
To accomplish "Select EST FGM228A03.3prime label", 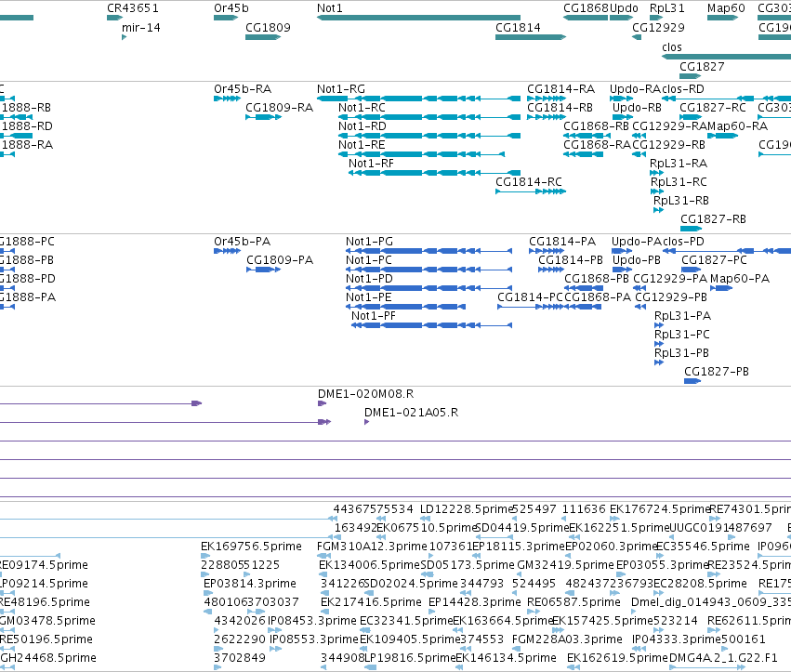I will [567, 639].
